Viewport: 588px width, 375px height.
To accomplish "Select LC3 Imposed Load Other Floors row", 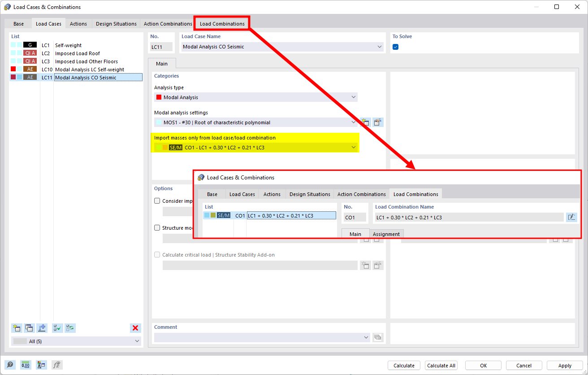I will 76,61.
